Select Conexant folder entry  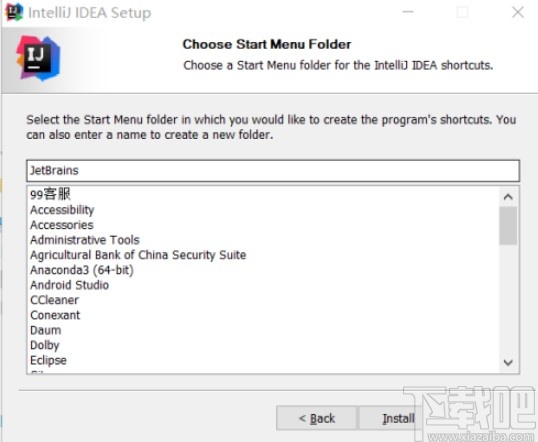point(55,315)
